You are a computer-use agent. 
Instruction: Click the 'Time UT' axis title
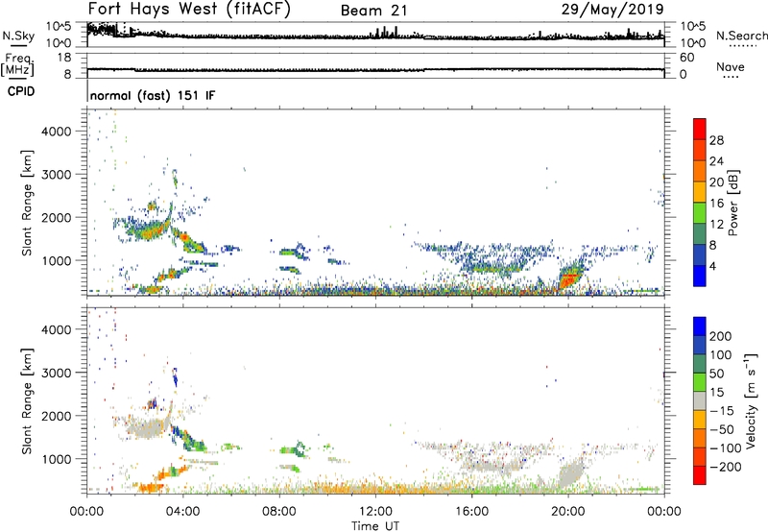tap(375, 526)
